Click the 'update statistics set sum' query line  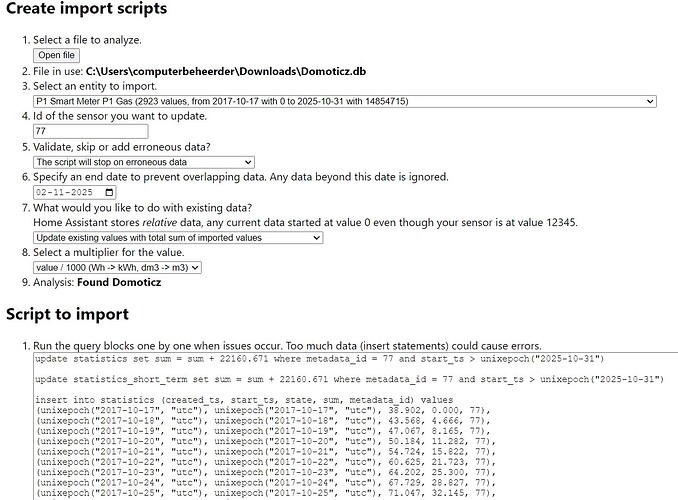(x=320, y=359)
